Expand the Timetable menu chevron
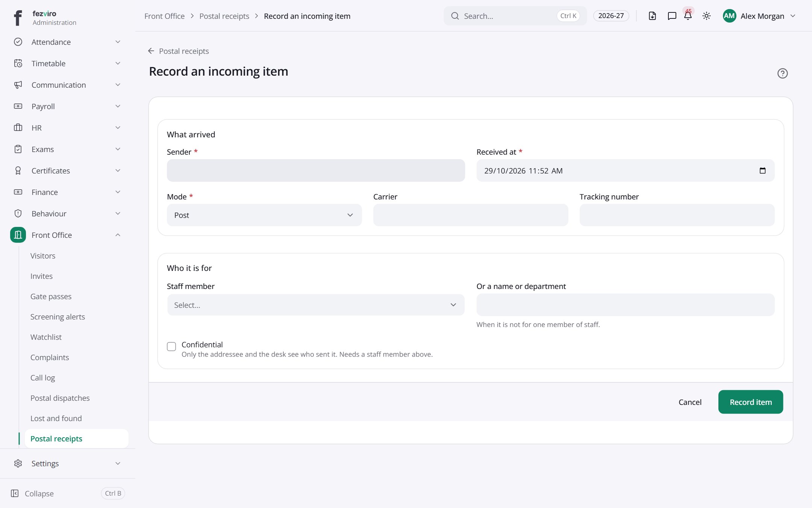Image resolution: width=812 pixels, height=508 pixels. (x=118, y=63)
